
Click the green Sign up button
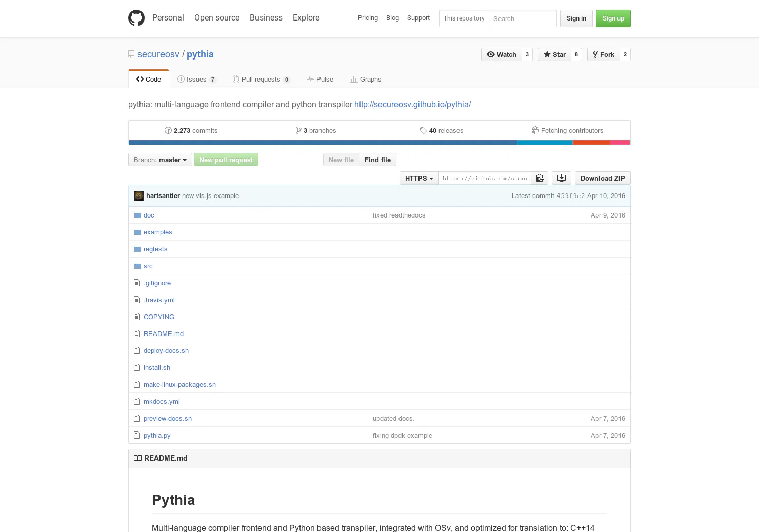click(613, 18)
